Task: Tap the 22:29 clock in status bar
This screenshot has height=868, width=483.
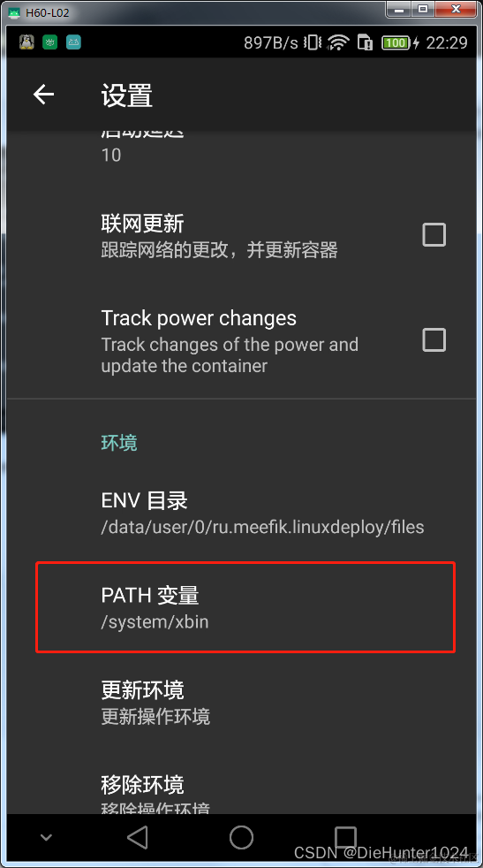Action: click(447, 42)
